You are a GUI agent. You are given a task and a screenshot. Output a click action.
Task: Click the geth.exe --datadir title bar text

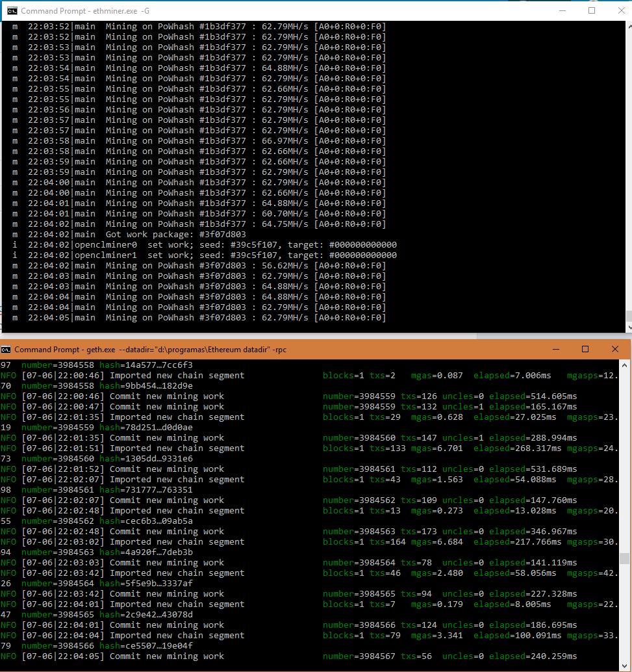150,350
